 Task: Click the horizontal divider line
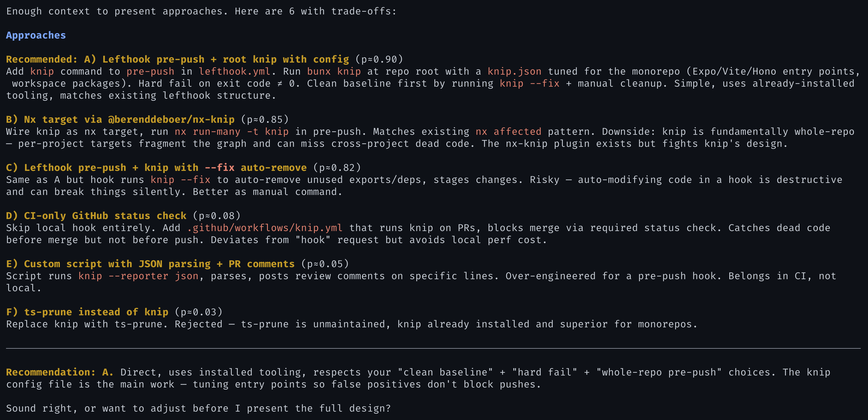click(433, 349)
